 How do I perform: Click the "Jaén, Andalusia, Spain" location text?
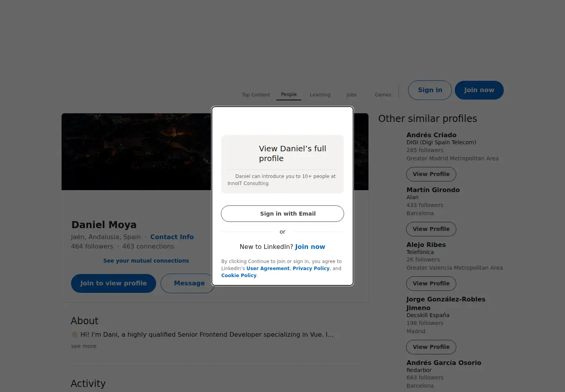point(106,237)
